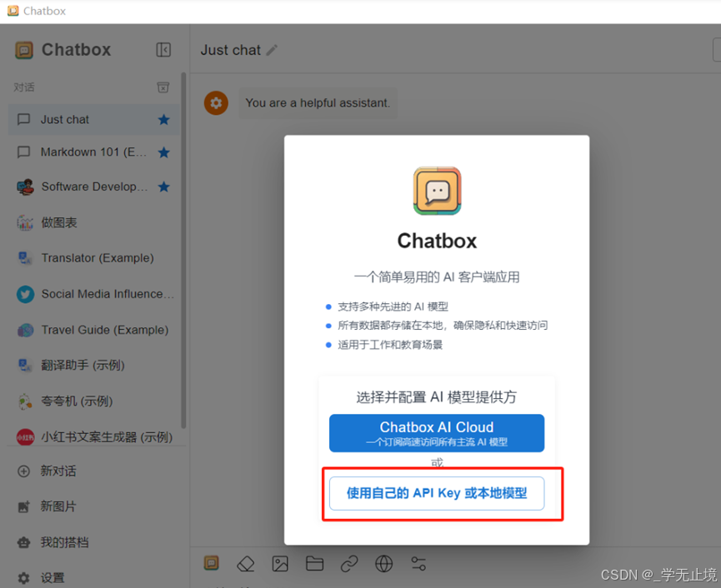Click the 选择并配置 AI 模型提供方 heading

point(437,397)
